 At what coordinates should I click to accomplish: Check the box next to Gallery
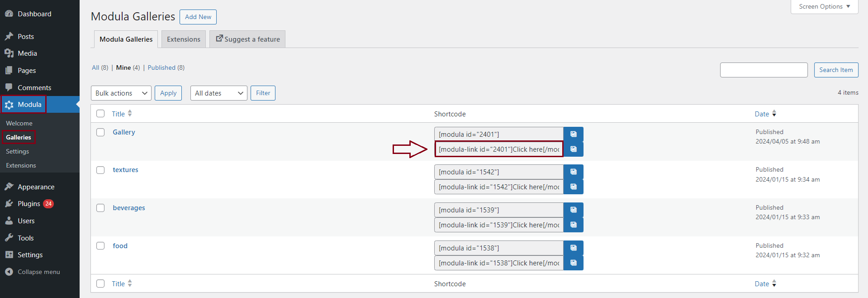pyautogui.click(x=100, y=132)
